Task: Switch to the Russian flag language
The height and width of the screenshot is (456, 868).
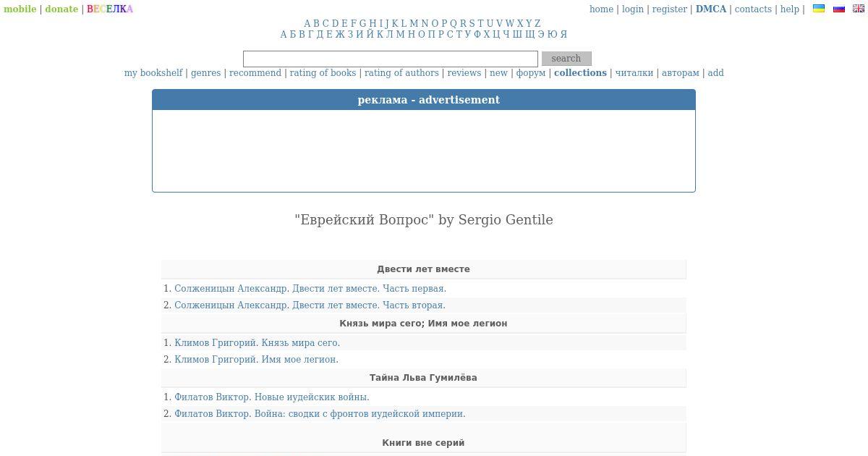Action: pyautogui.click(x=839, y=9)
